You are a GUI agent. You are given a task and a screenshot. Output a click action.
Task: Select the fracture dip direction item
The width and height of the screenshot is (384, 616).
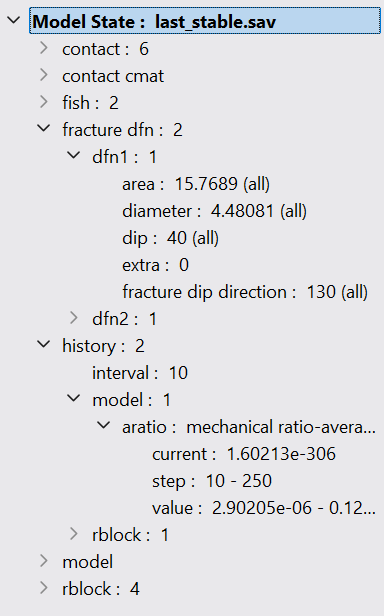click(x=245, y=292)
